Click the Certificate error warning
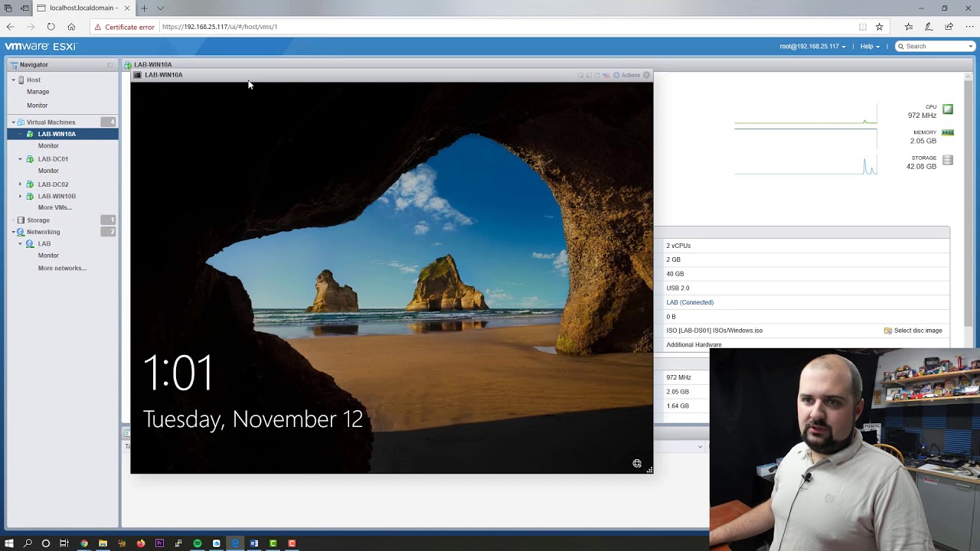This screenshot has width=980, height=551. tap(124, 27)
